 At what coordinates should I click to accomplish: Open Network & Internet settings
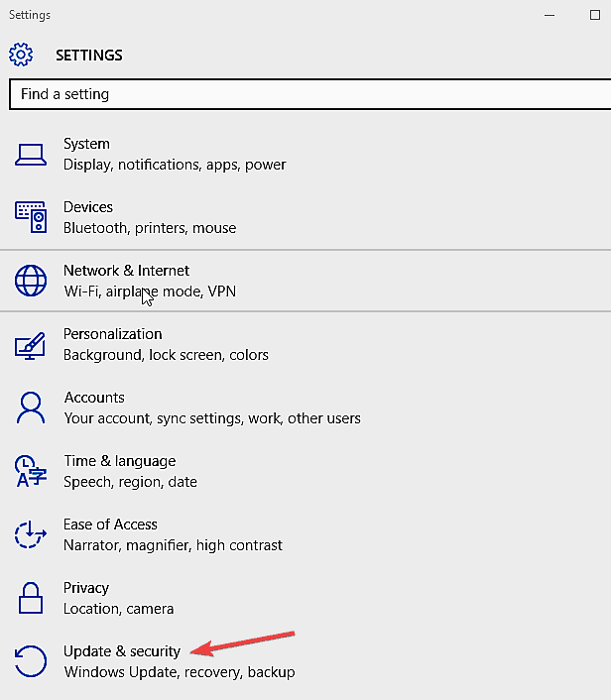coord(305,281)
